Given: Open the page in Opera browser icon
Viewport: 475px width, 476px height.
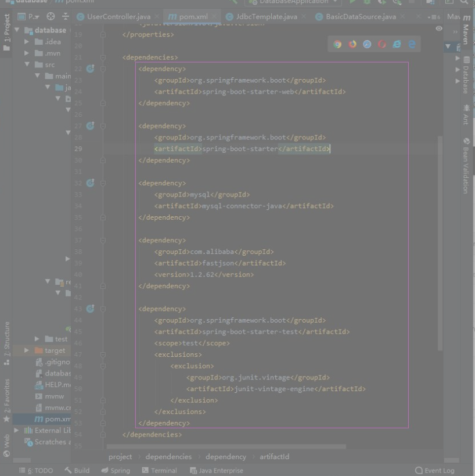Looking at the screenshot, I should [x=382, y=44].
